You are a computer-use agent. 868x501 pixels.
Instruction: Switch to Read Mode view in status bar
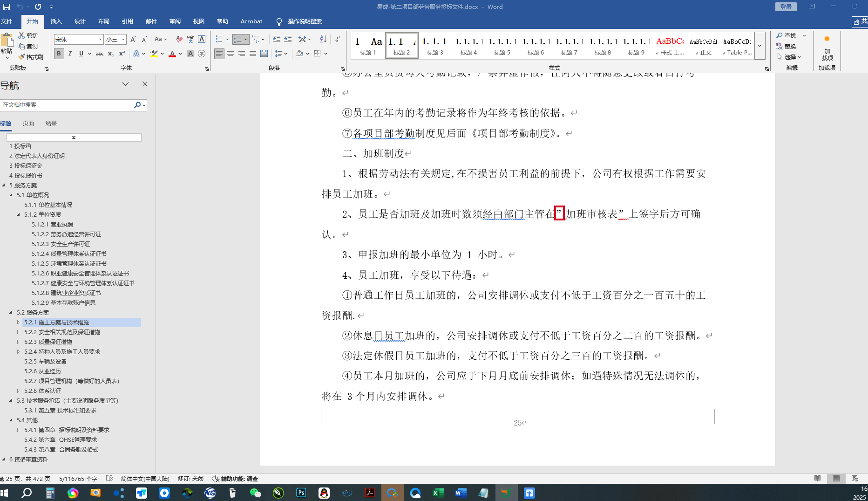pyautogui.click(x=817, y=479)
